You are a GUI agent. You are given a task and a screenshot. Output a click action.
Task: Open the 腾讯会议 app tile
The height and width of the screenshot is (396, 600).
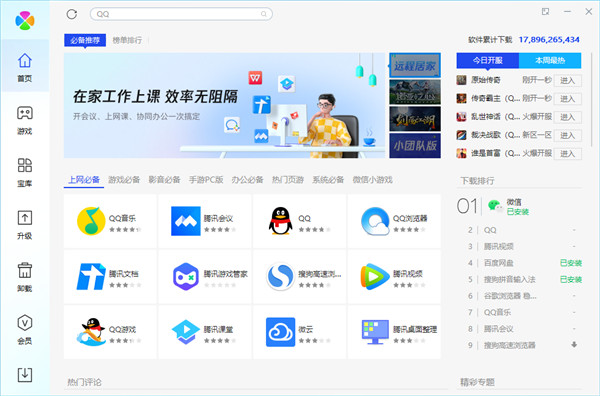point(205,221)
